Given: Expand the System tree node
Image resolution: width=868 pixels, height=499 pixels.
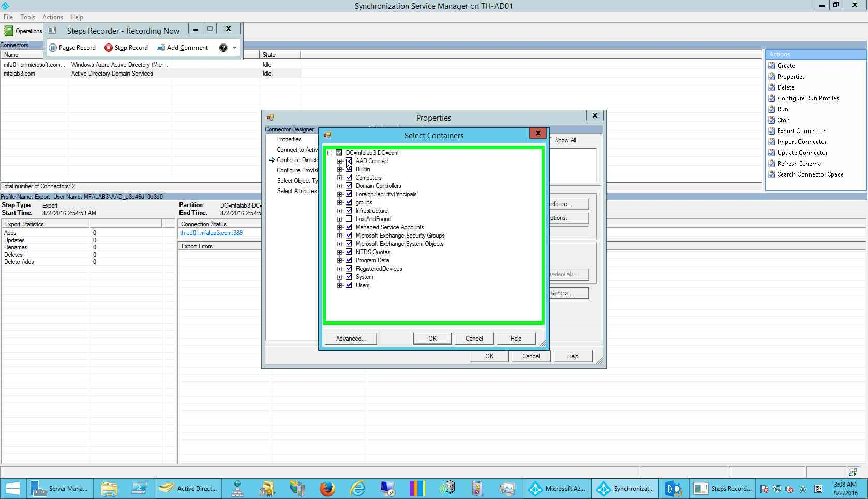Looking at the screenshot, I should tap(339, 277).
